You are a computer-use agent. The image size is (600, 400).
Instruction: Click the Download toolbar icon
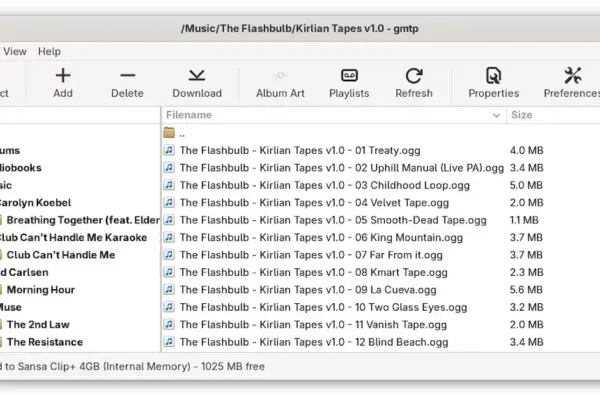pos(197,76)
